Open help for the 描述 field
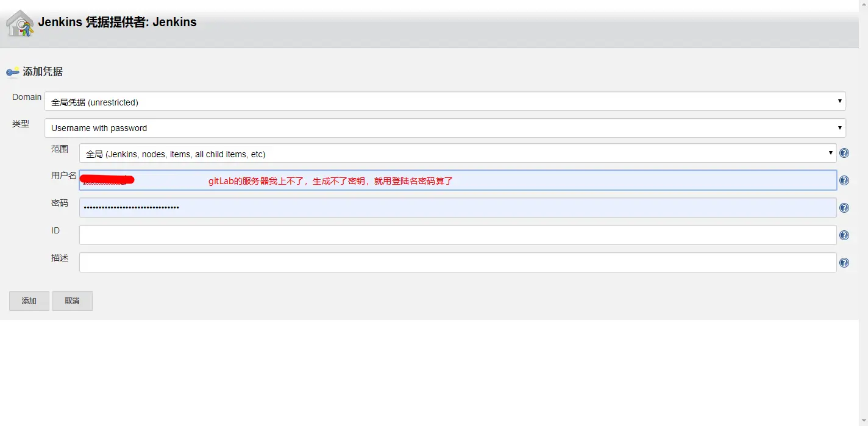The width and height of the screenshot is (868, 426). coord(844,263)
